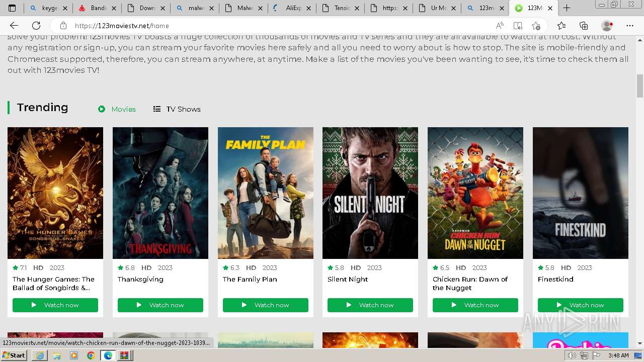Open the tab actions menu
The width and height of the screenshot is (644, 362).
click(12, 8)
